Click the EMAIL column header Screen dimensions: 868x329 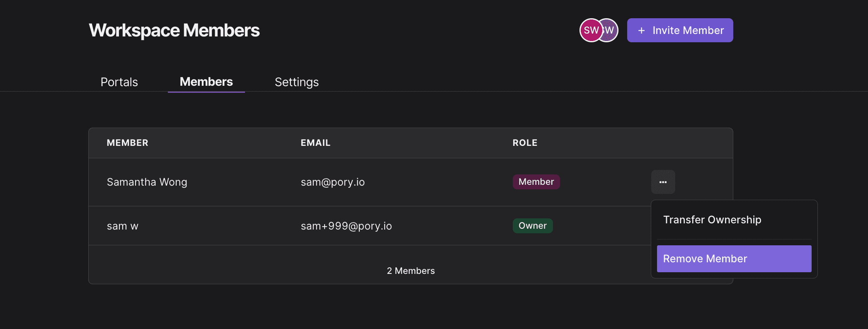pyautogui.click(x=315, y=143)
